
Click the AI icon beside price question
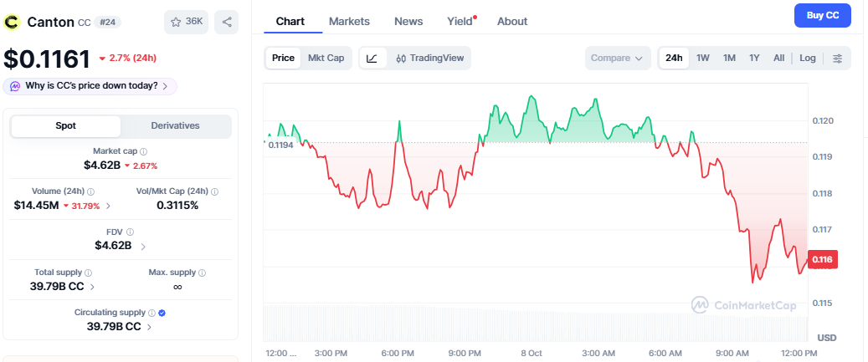tap(16, 86)
